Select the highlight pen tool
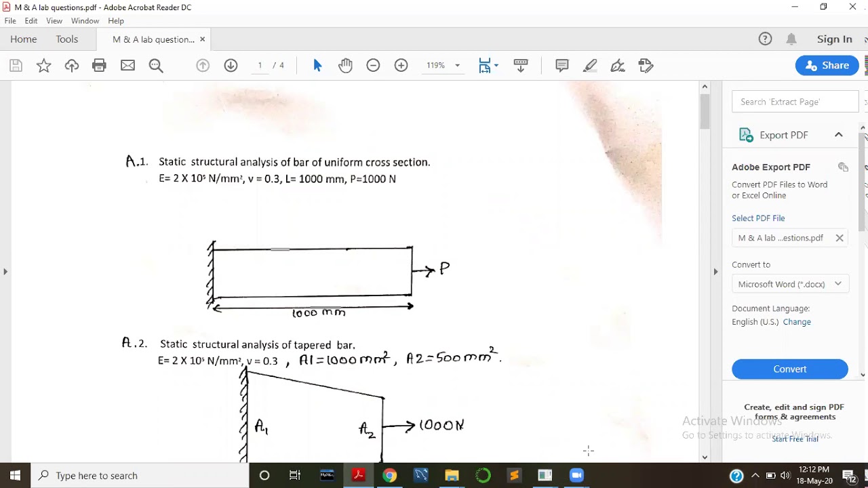The image size is (868, 488). 590,66
